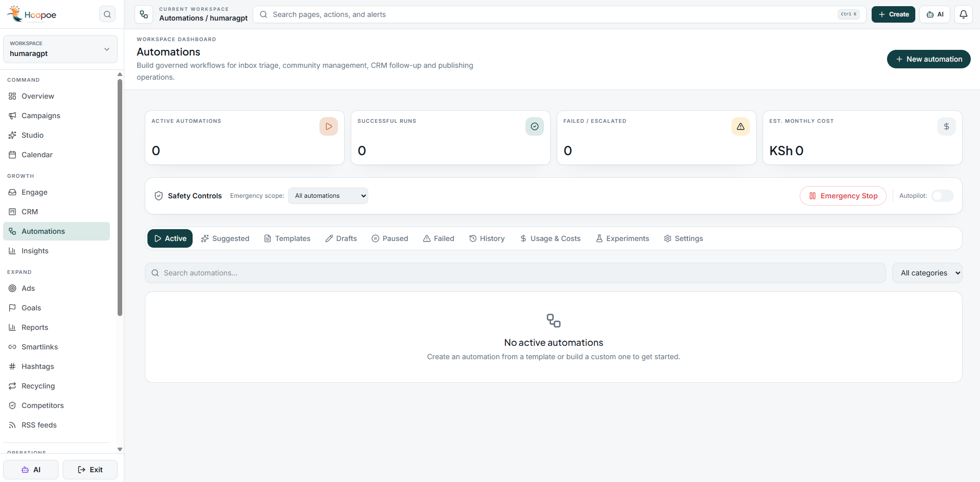The width and height of the screenshot is (980, 482).
Task: Open the Drafts tab
Action: [x=341, y=238]
